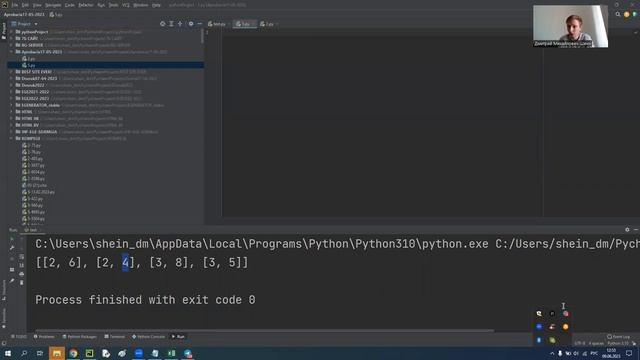Screen dimensions: 640x360
Task: Click UTF-8 encoding in status bar
Action: coord(580,344)
